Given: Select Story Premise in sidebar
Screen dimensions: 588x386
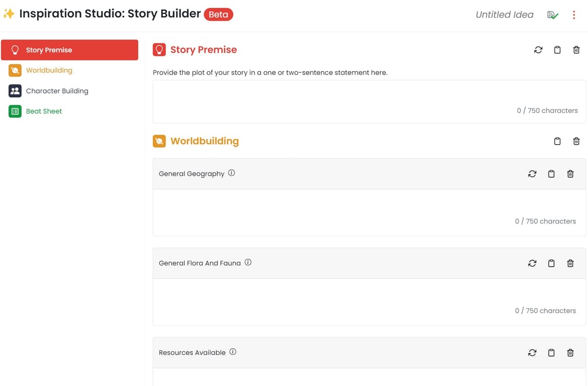Looking at the screenshot, I should (x=69, y=50).
